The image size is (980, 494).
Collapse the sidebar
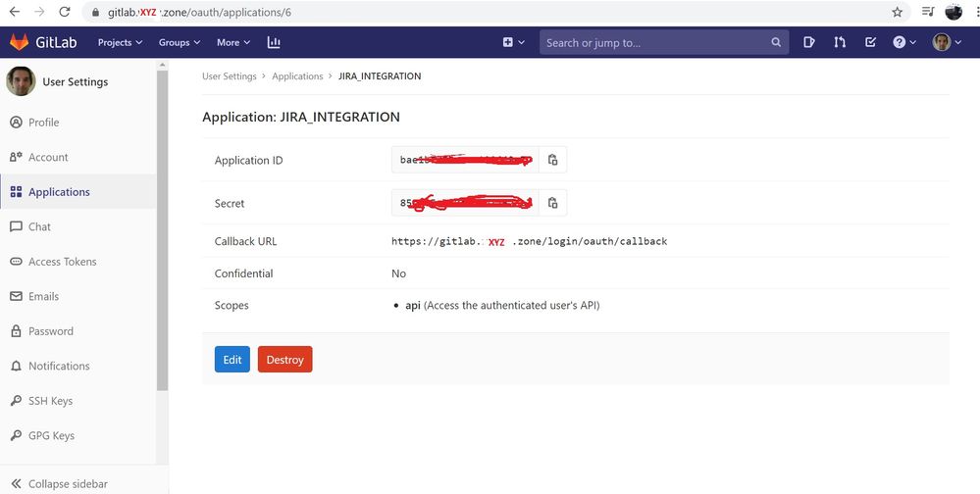pyautogui.click(x=60, y=484)
